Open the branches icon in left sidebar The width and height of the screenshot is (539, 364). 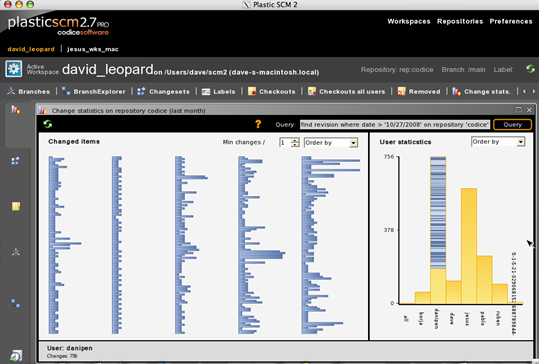tap(16, 252)
